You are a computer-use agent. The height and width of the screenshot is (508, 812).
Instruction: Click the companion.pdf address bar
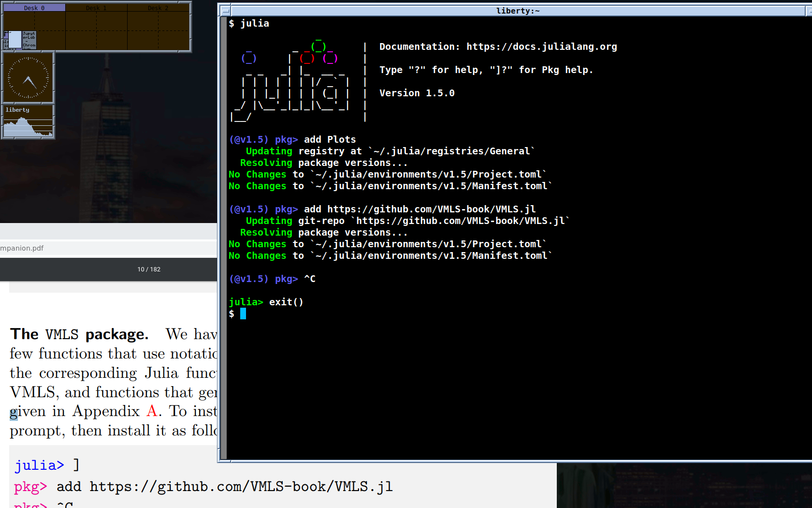pos(97,248)
